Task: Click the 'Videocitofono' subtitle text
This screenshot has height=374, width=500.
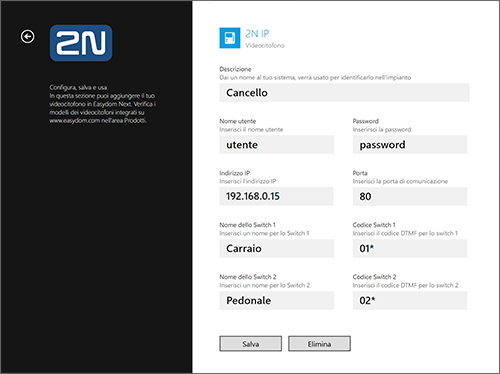Action: [x=265, y=45]
